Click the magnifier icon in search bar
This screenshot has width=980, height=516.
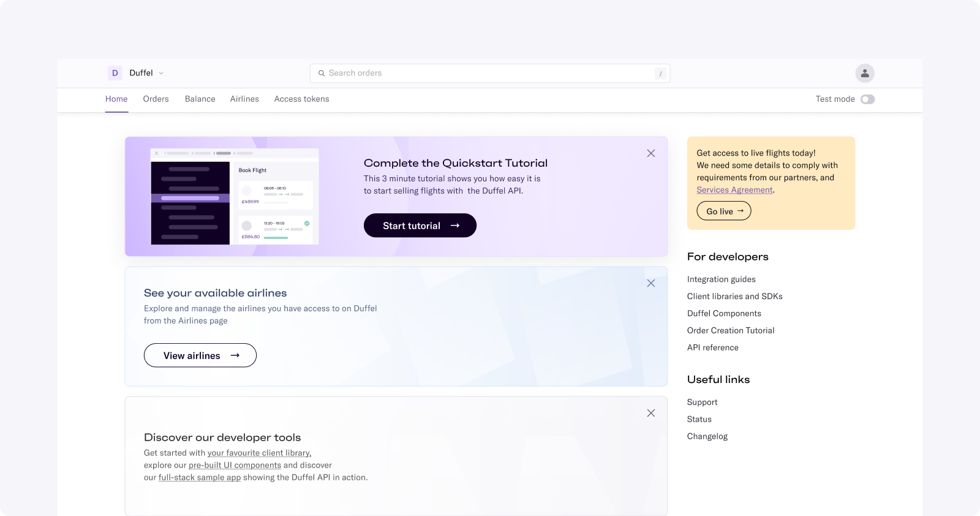[x=321, y=74]
